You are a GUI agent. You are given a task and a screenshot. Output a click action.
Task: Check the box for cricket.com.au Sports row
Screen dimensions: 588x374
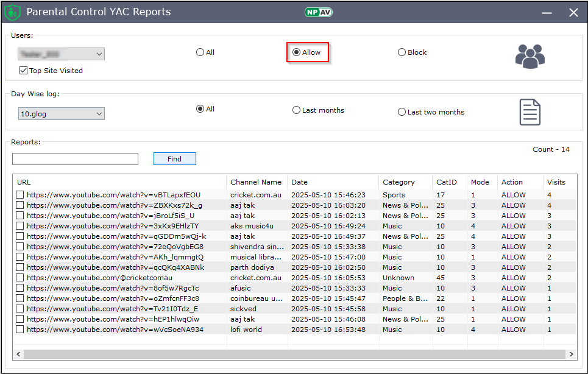click(x=20, y=195)
